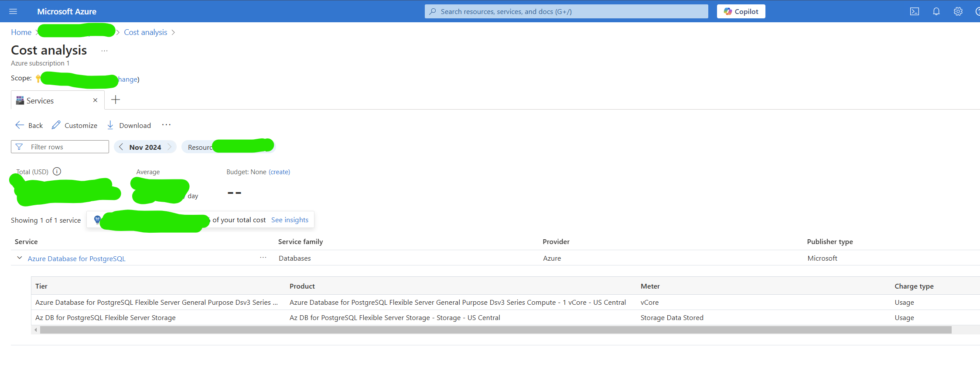Open Azure Database for PostgreSQL service link
Screen dimensions: 980x365
point(77,258)
